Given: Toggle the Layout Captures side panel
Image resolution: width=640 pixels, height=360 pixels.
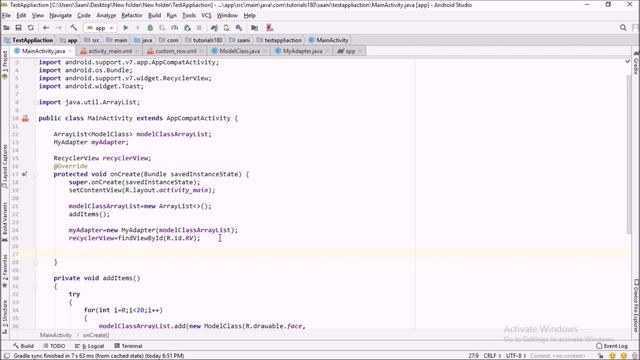Looking at the screenshot, I should [x=5, y=167].
